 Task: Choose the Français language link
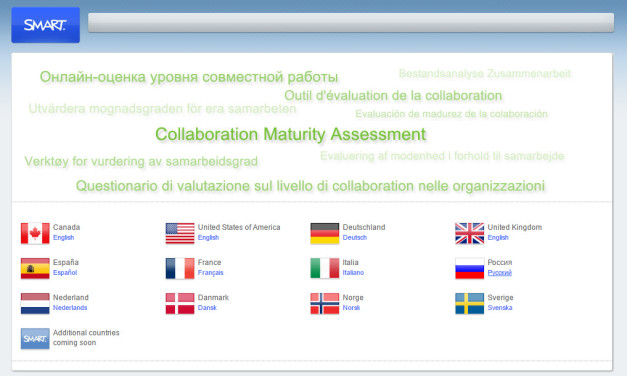coord(211,273)
